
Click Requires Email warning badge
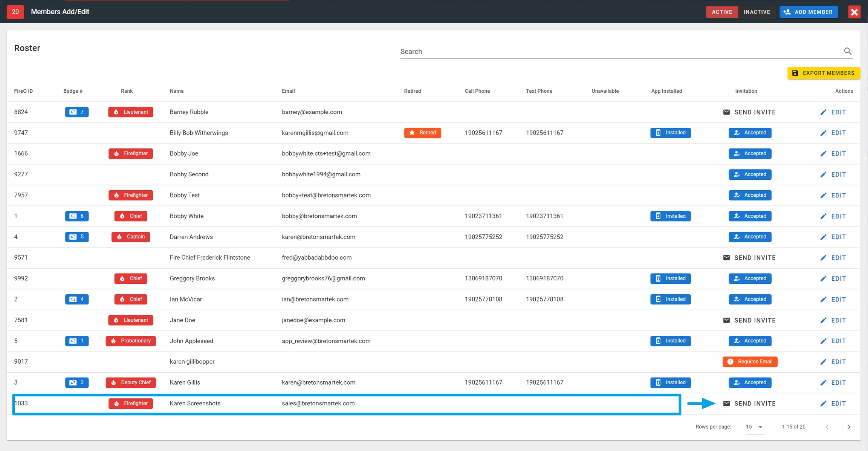(750, 362)
